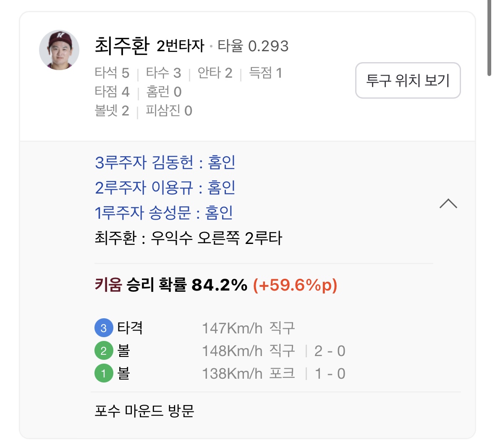Select the 138Km/h 포크 pitch entry
This screenshot has height=448, width=495.
coord(248,373)
